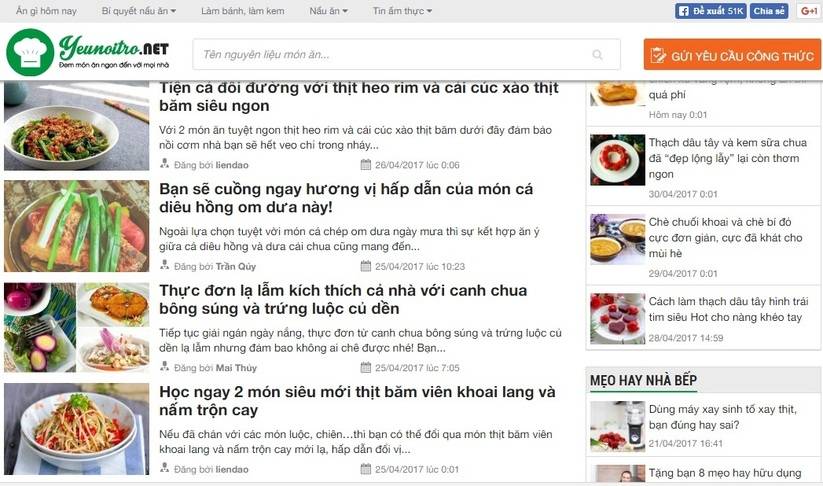The height and width of the screenshot is (486, 823).
Task: Click the canh chua and trứng luộc collage thumbnail
Action: click(77, 327)
